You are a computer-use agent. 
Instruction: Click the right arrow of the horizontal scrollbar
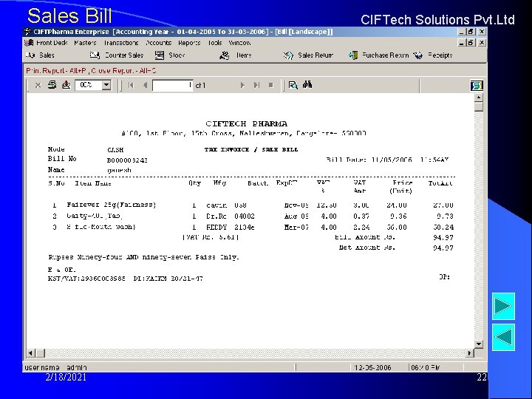(470, 353)
